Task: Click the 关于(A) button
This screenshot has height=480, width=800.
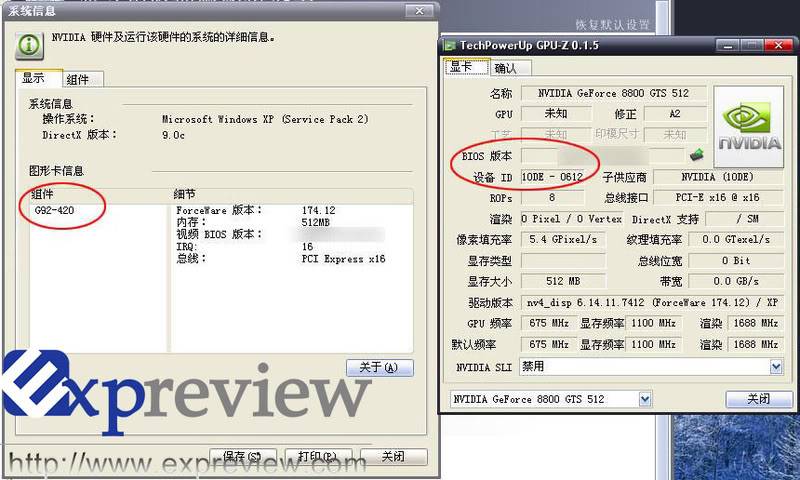Action: (380, 367)
